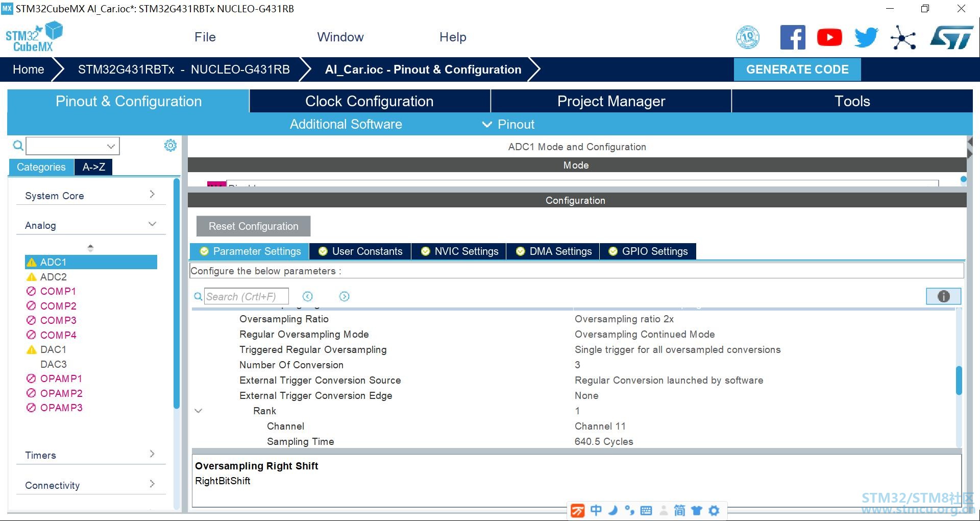Screen dimensions: 980x521
Task: Click the IME user account icon
Action: (x=664, y=510)
